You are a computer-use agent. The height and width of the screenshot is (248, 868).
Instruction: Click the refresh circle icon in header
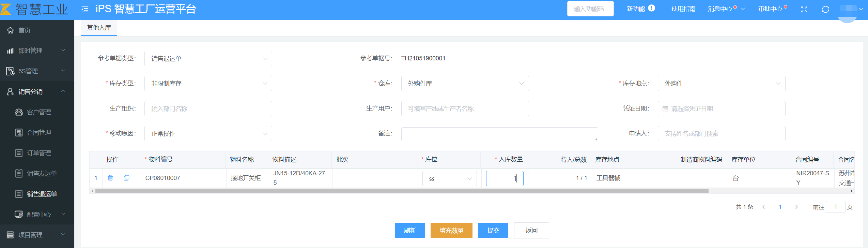coord(825,9)
